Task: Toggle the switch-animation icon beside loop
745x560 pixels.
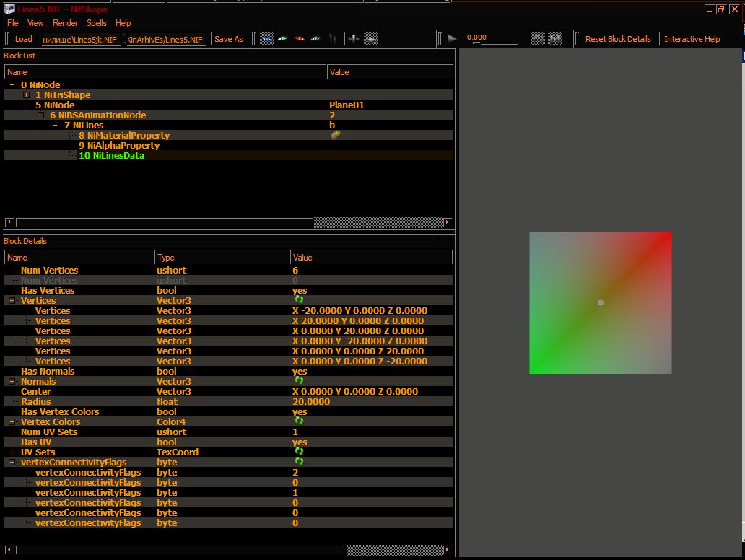Action: click(x=554, y=39)
